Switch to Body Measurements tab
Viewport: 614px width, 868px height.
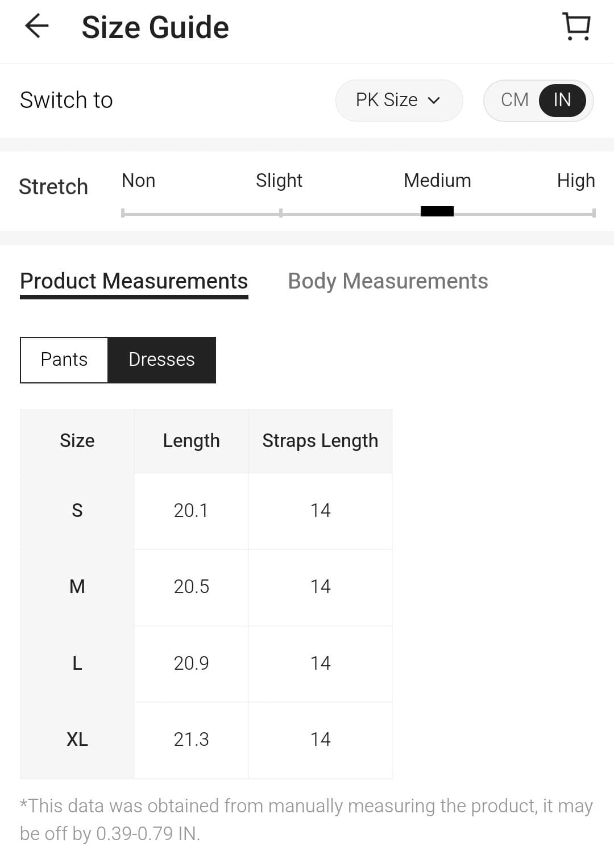click(388, 281)
